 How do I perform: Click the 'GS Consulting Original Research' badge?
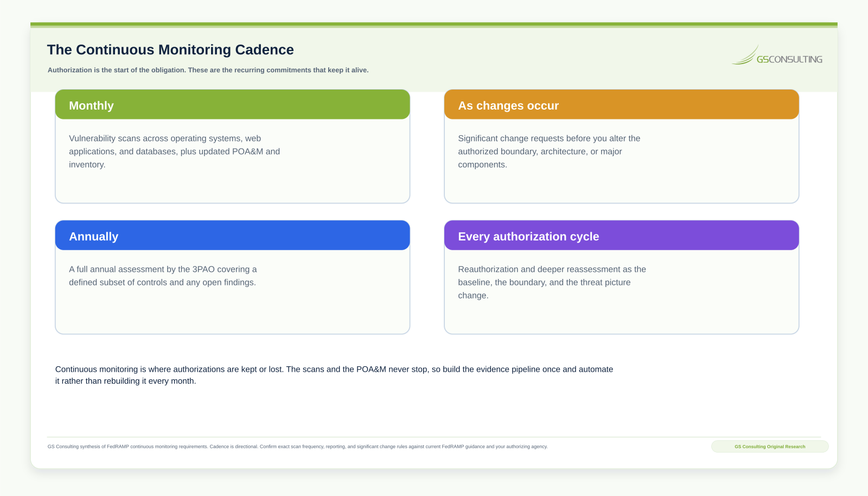point(770,447)
